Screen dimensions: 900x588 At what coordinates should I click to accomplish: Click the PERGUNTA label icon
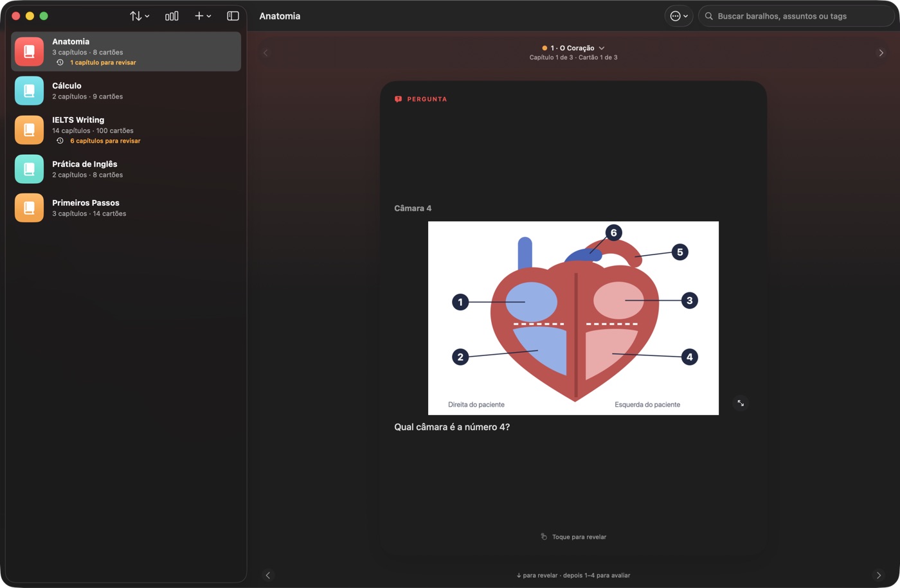coord(398,99)
